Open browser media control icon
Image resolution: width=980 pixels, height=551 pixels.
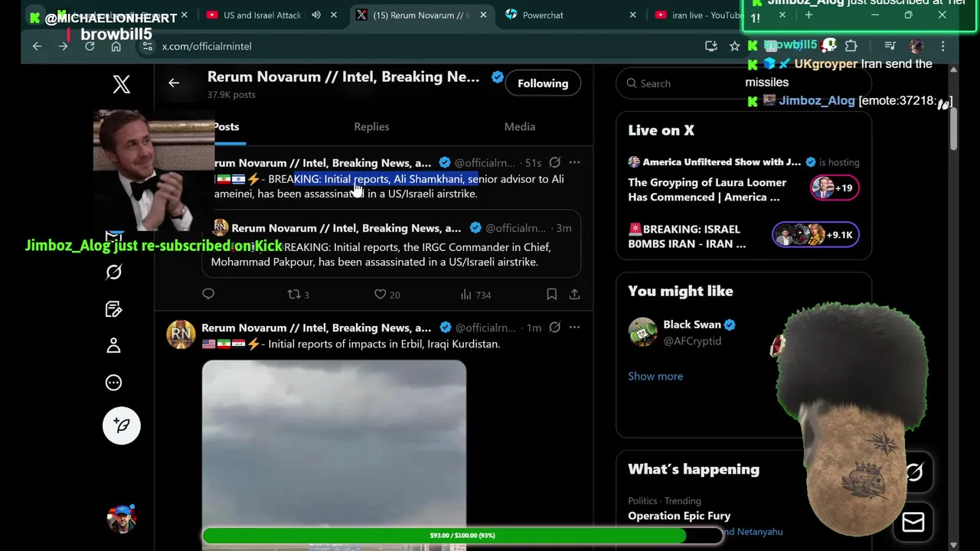tap(890, 47)
